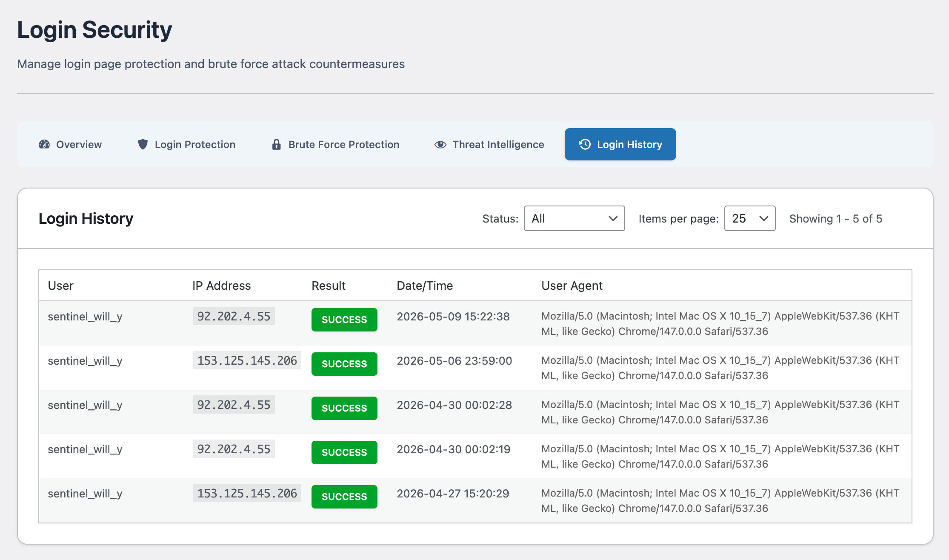Expand the Items per page dropdown
This screenshot has width=949, height=560.
(x=750, y=218)
